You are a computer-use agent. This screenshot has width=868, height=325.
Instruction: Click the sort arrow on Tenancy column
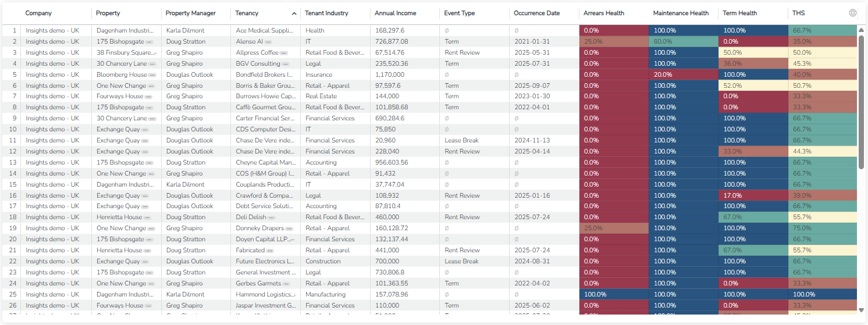[293, 13]
